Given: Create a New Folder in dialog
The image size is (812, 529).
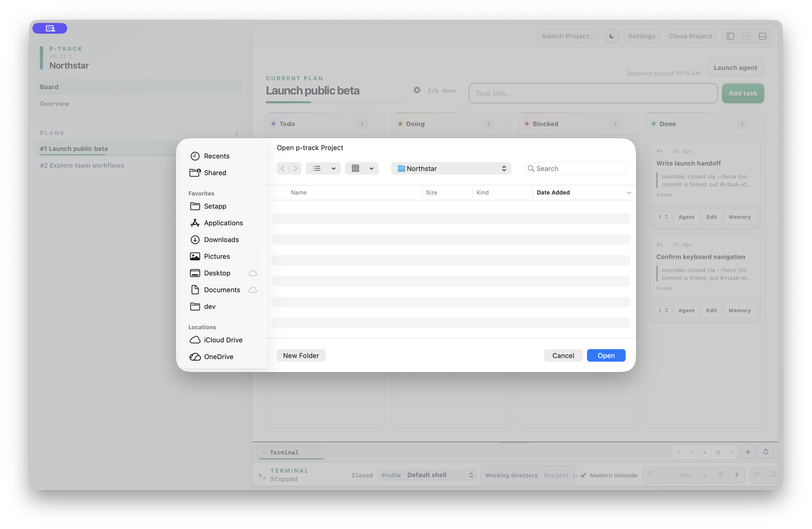Looking at the screenshot, I should tap(301, 355).
